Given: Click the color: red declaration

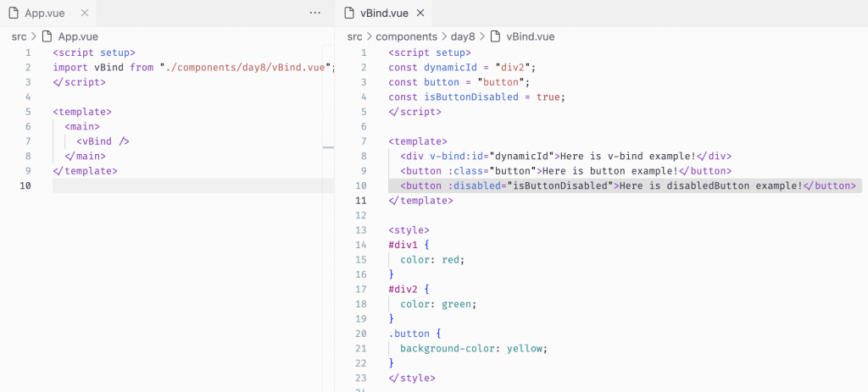Looking at the screenshot, I should 432,259.
